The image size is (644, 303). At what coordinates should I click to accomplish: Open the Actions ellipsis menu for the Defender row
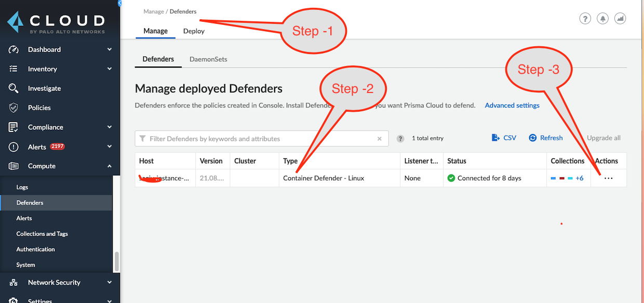(x=608, y=178)
